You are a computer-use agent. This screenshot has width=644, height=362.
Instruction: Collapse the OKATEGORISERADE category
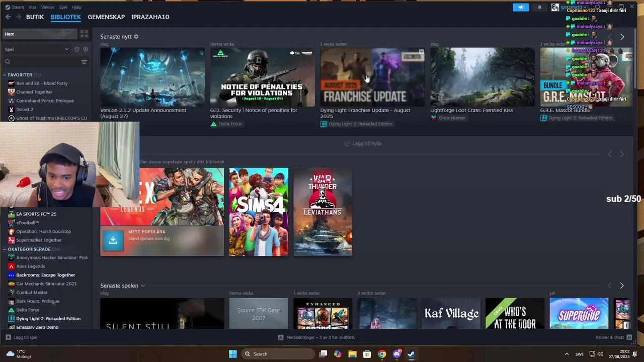5,249
